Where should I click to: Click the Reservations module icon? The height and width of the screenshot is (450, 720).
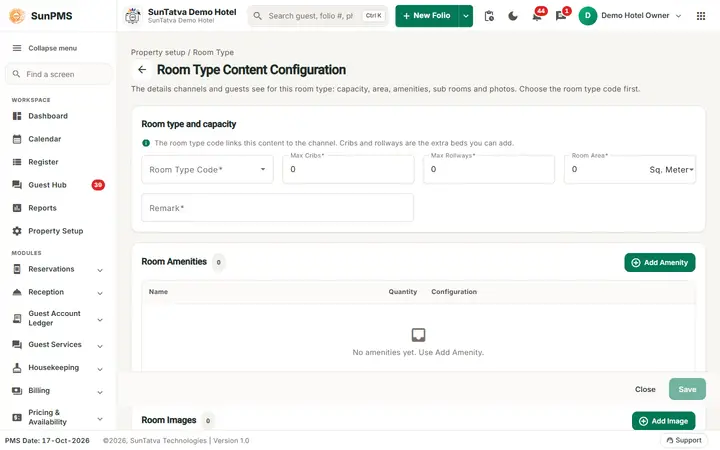pyautogui.click(x=17, y=269)
